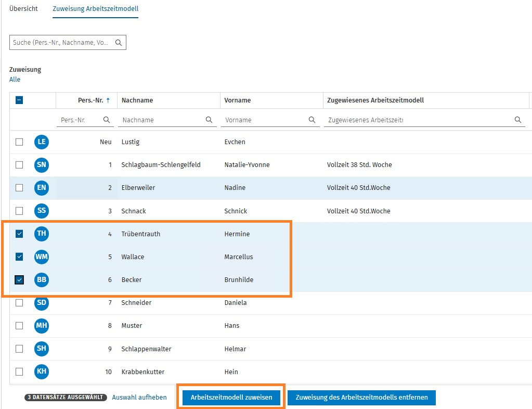Click the EN avatar of Nadine Elberweiler
Viewport: 532px width, 409px height.
42,188
